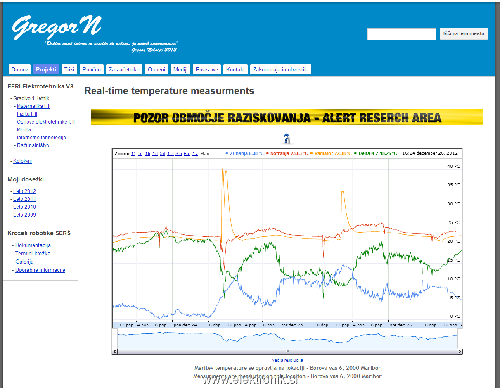Open the first Home navigation tab
The height and width of the screenshot is (388, 500).
pyautogui.click(x=20, y=69)
